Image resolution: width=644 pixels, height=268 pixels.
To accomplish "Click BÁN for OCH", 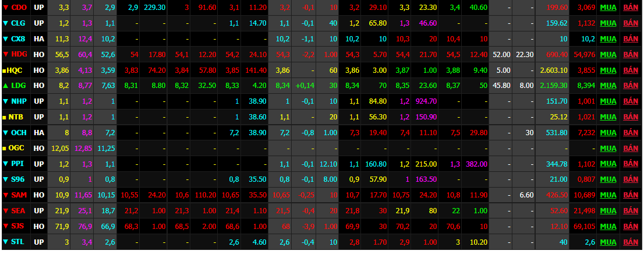I will point(631,132).
